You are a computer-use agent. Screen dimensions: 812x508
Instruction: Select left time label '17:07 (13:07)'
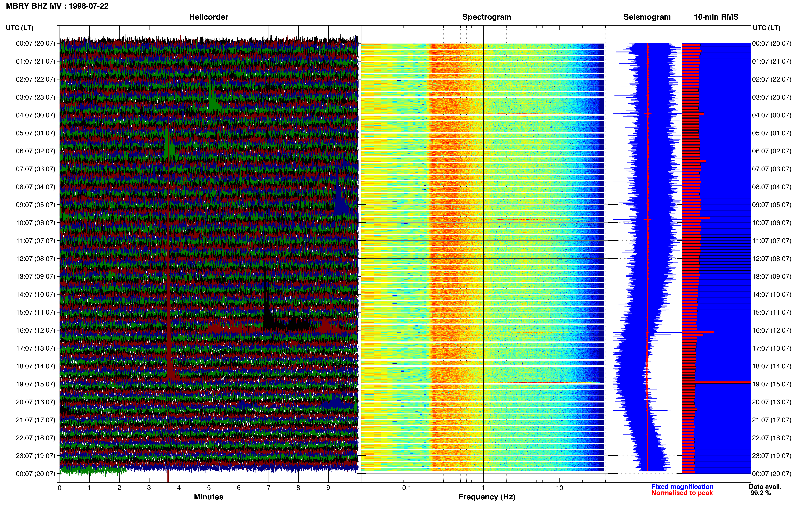coord(36,348)
